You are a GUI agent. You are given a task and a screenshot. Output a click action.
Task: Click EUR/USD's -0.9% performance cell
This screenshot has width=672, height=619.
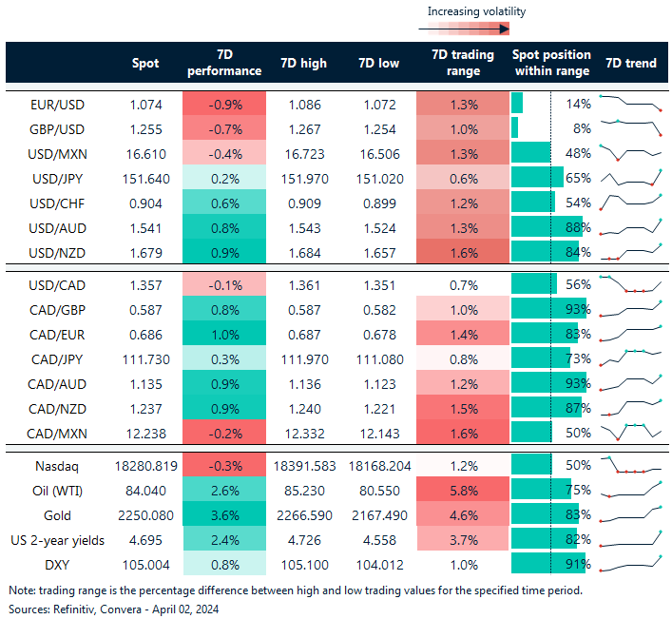(x=223, y=103)
